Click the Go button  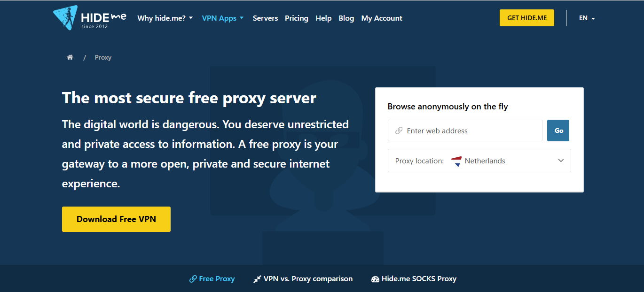558,131
